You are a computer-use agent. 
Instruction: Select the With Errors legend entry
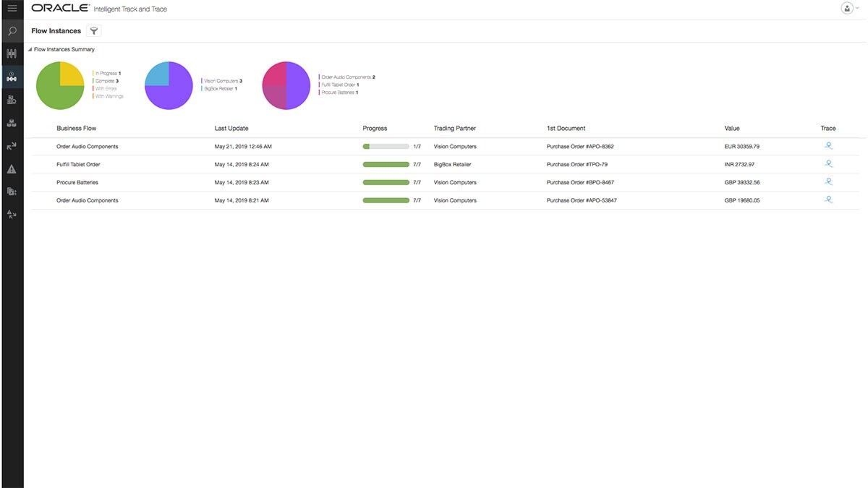pos(105,88)
